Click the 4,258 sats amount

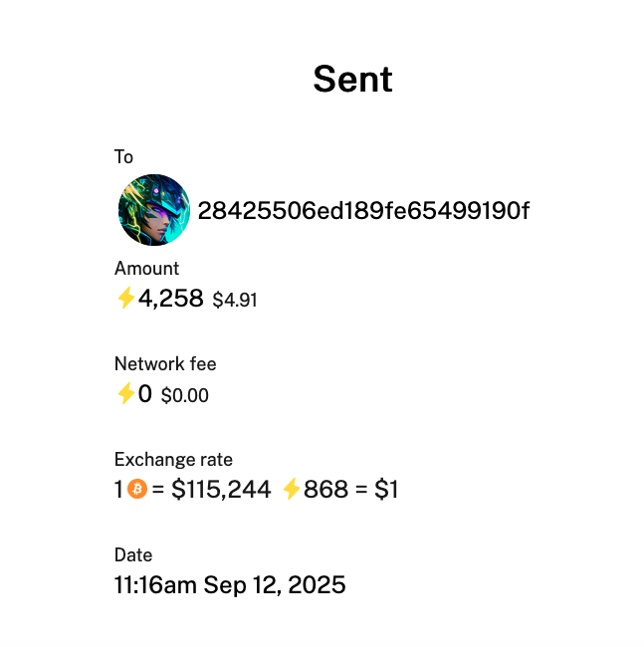coord(171,298)
